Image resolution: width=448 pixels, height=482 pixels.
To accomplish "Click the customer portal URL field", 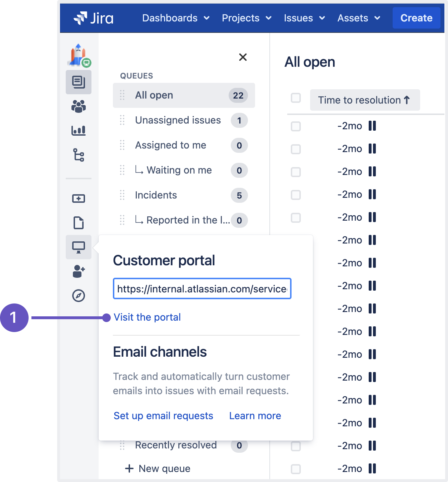I will coord(202,288).
